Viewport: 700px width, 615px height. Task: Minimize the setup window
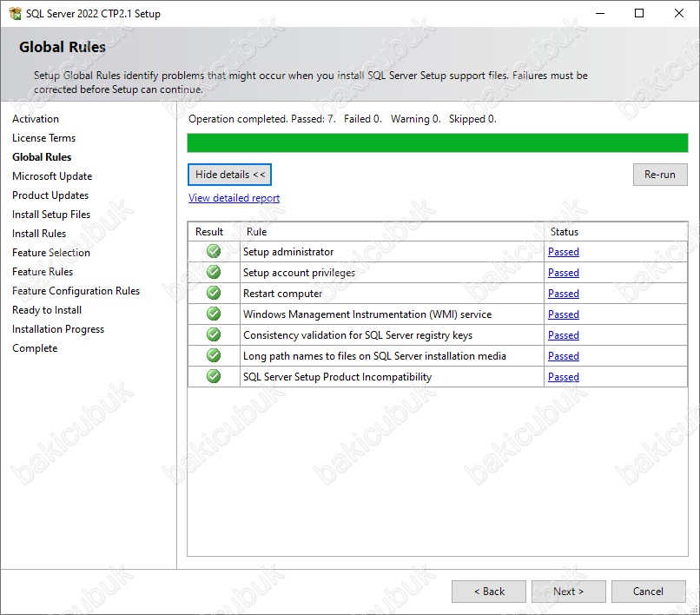[x=600, y=13]
